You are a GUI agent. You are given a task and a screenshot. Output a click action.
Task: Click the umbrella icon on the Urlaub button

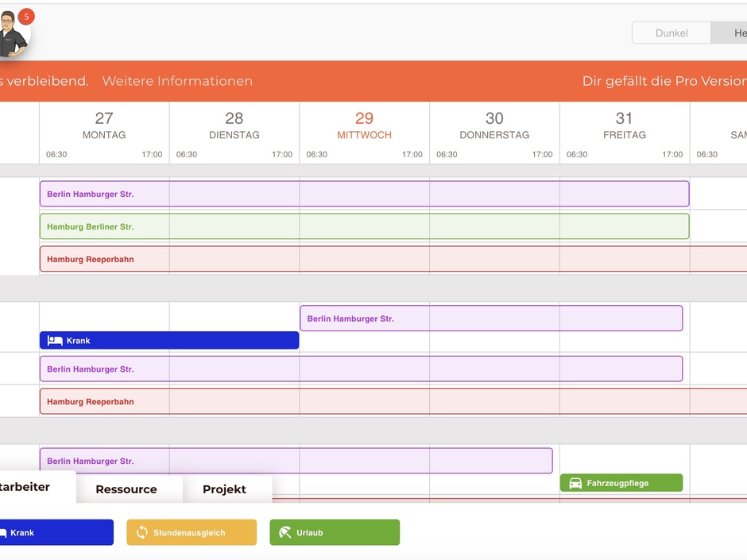pyautogui.click(x=287, y=532)
